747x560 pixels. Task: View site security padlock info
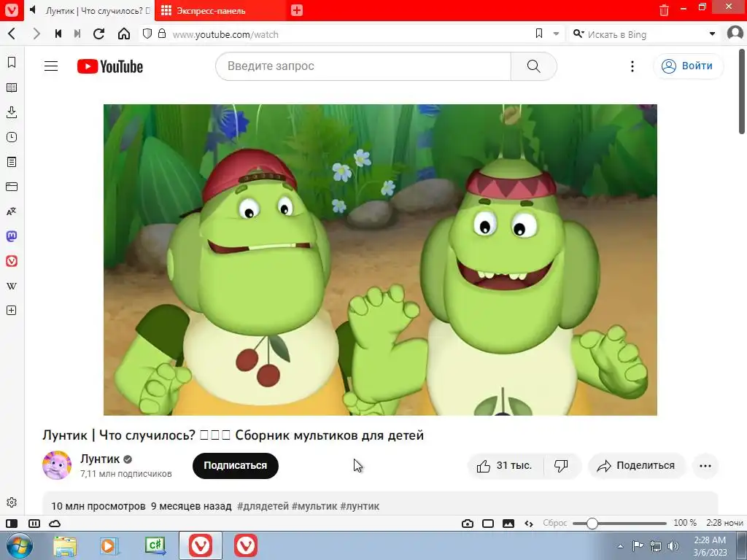click(162, 34)
